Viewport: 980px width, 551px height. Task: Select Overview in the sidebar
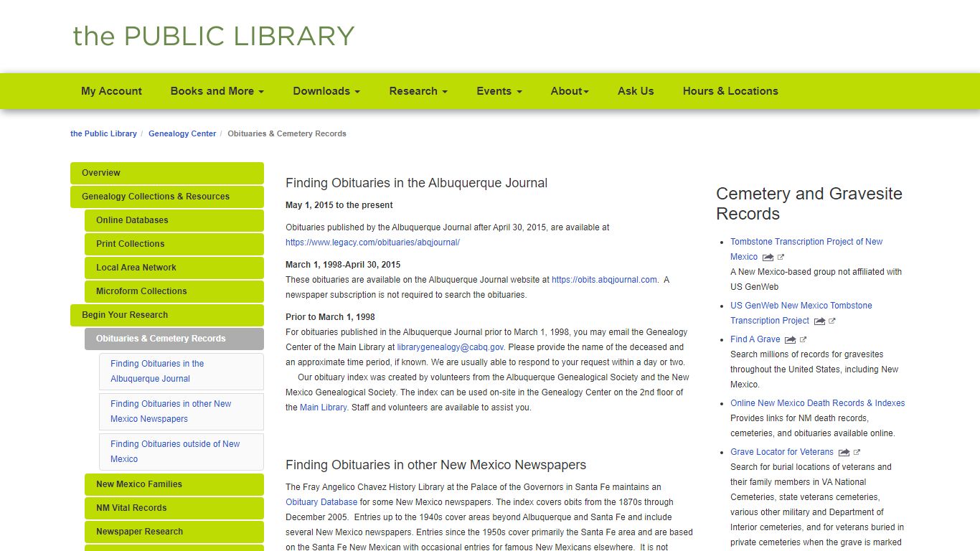[x=167, y=173]
